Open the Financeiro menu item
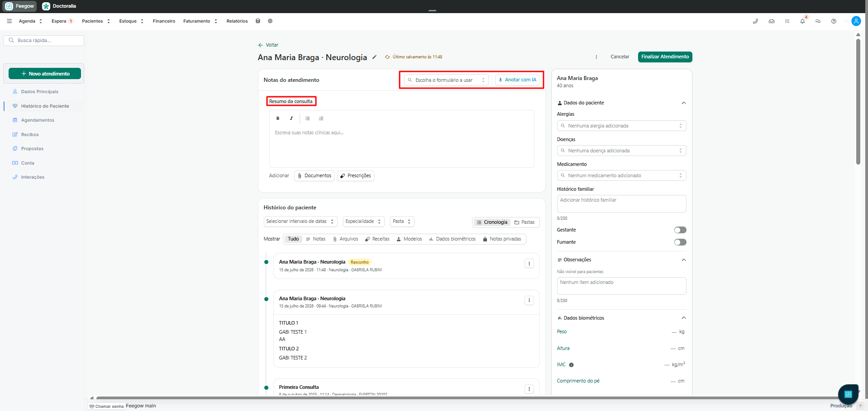 [x=164, y=21]
